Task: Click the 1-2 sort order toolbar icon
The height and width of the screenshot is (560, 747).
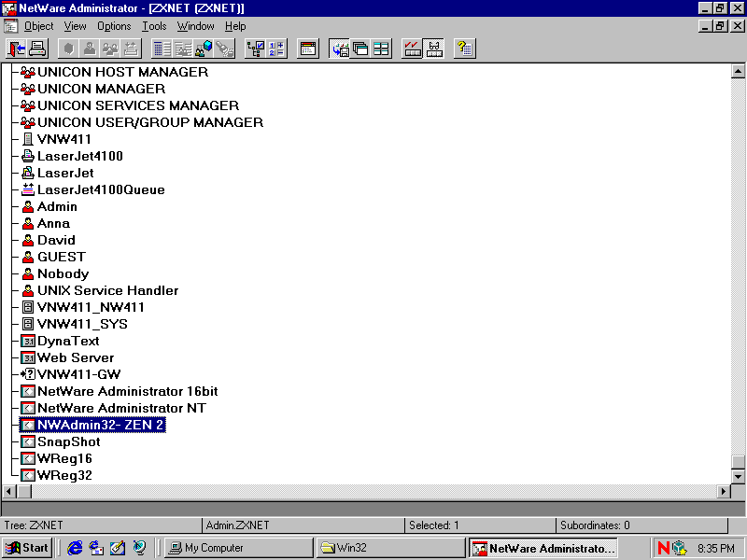Action: point(276,49)
